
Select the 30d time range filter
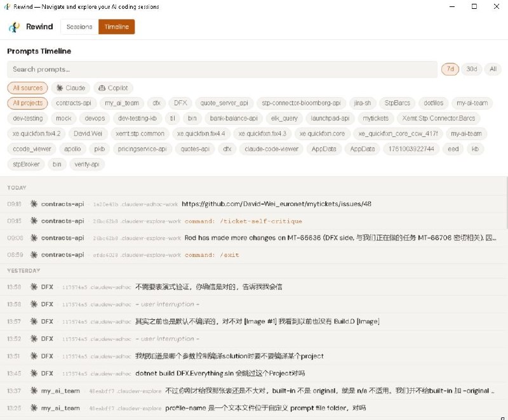471,69
